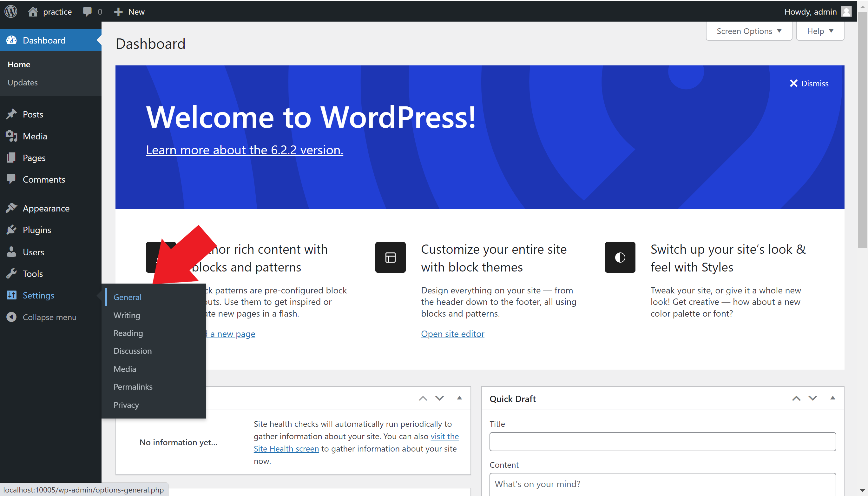Move Site Health widget down

(440, 398)
